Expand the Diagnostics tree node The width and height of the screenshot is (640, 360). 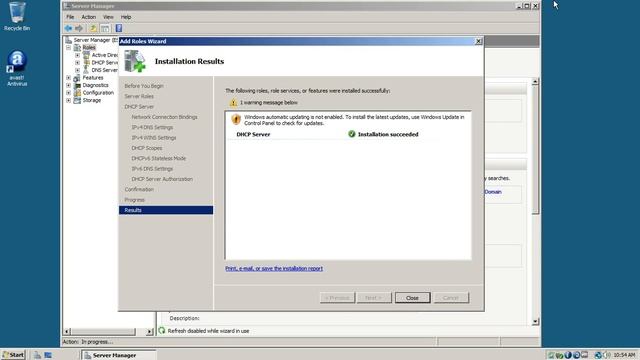point(69,85)
